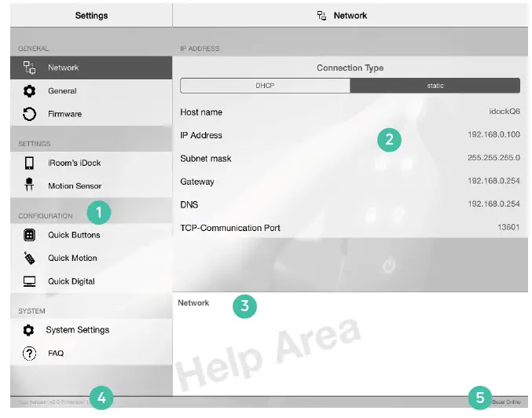Open the Motion Sensor settings

91,186
